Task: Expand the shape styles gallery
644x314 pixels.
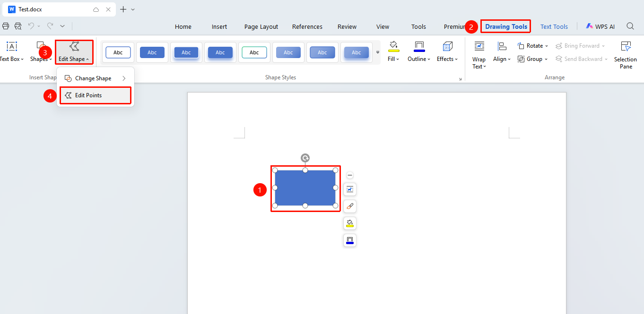Action: point(377,52)
